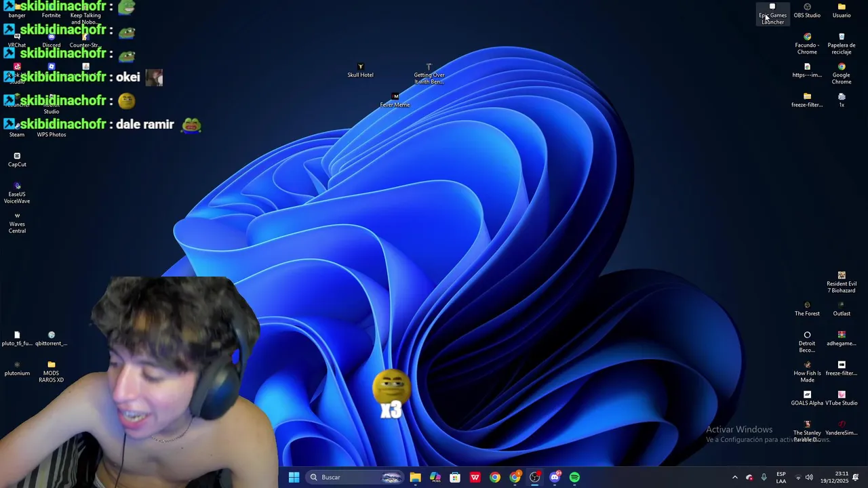The height and width of the screenshot is (488, 868).
Task: Select the adhegame... archive on the desktop
Action: 842,339
